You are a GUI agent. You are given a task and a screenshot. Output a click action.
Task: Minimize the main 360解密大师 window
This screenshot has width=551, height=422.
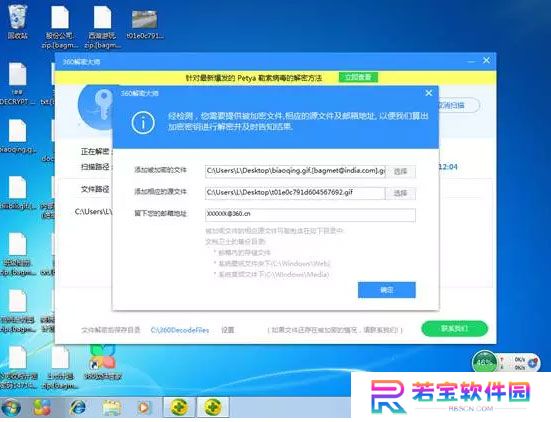pos(471,61)
